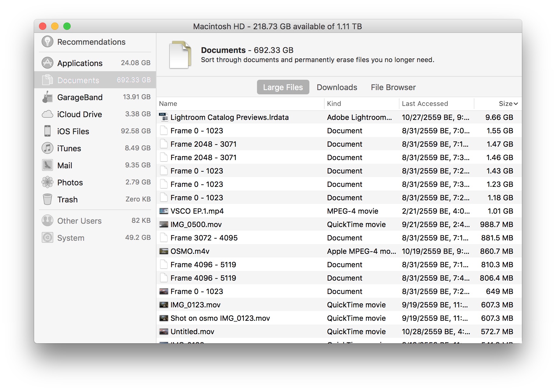Select the Photos pinwheel icon

pyautogui.click(x=47, y=182)
